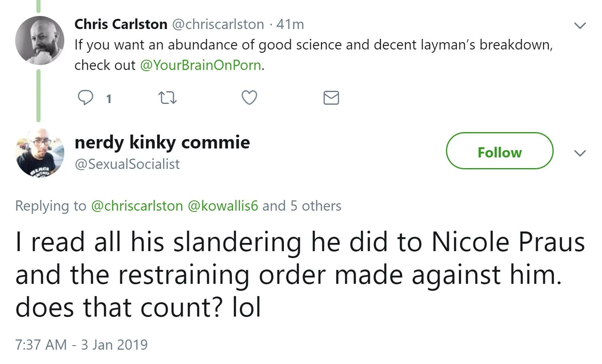Open nerdy kinky commie's avatar

coord(39,153)
